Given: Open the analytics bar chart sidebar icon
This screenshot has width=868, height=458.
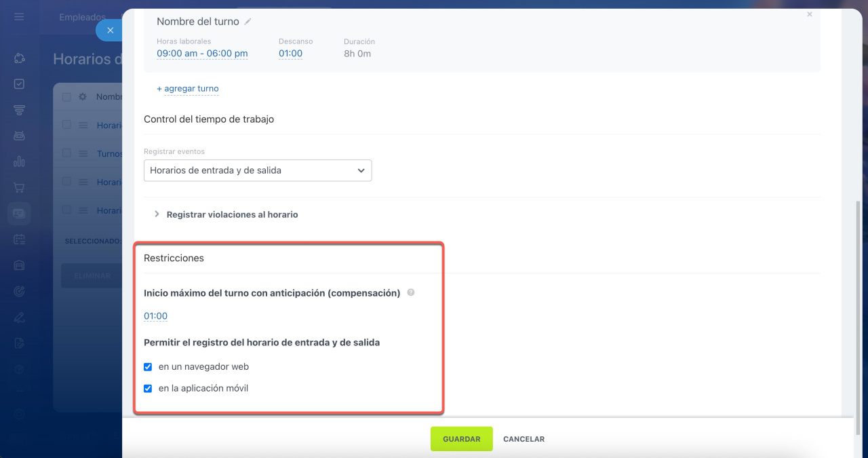Looking at the screenshot, I should click(19, 161).
